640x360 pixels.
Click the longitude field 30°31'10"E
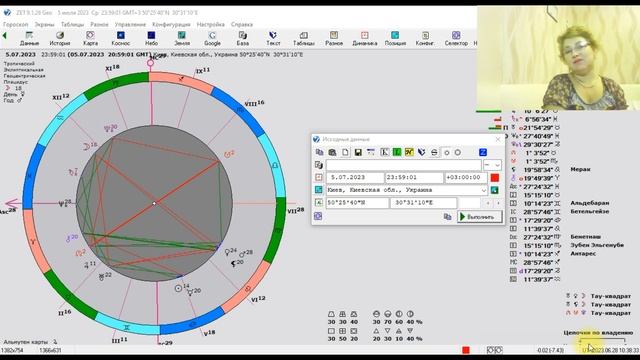tap(423, 203)
